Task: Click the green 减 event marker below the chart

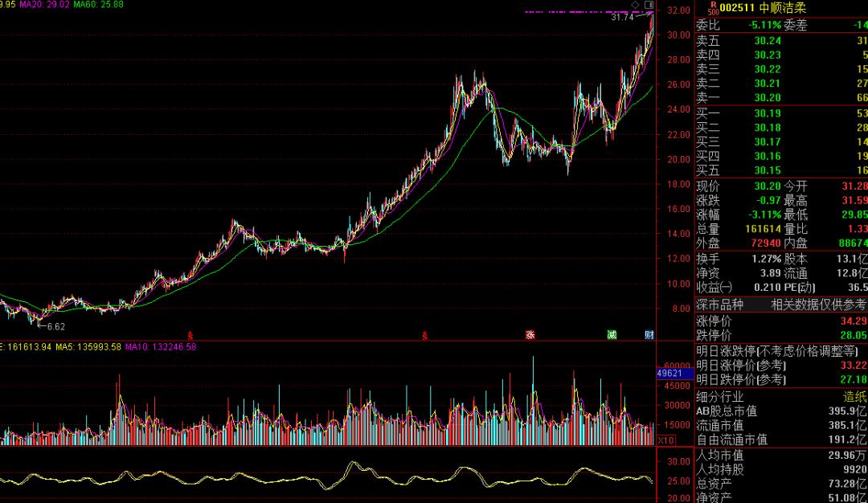Action: pyautogui.click(x=612, y=334)
